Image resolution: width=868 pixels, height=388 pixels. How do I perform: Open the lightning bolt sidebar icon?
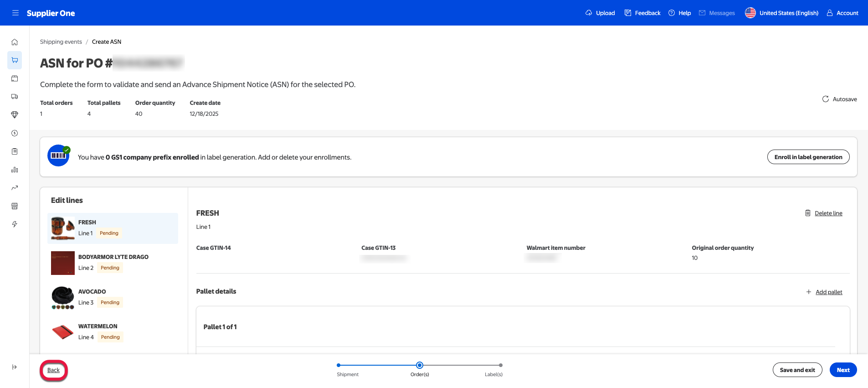[15, 224]
